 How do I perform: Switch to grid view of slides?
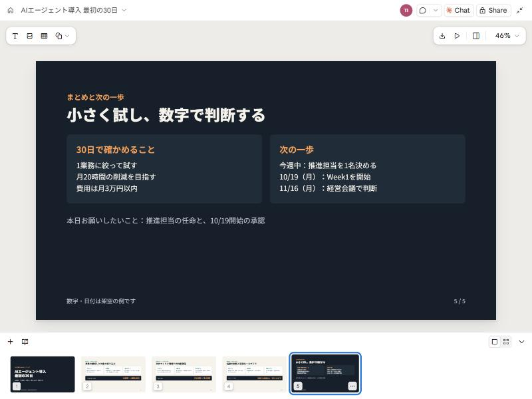coord(506,342)
